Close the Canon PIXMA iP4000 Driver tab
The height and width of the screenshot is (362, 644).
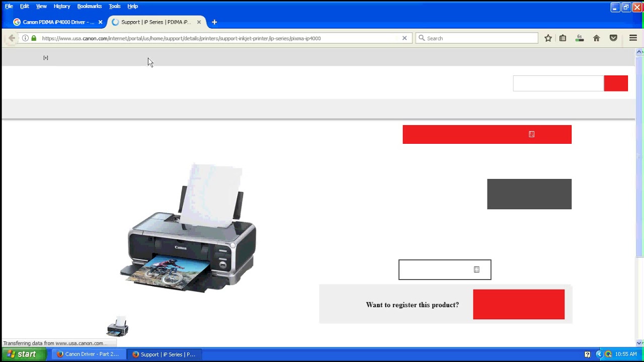pyautogui.click(x=100, y=22)
